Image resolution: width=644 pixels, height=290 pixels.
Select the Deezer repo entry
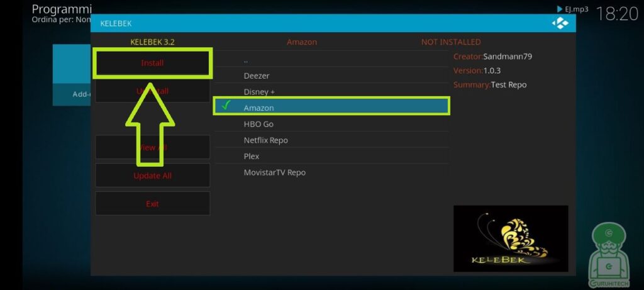[257, 75]
